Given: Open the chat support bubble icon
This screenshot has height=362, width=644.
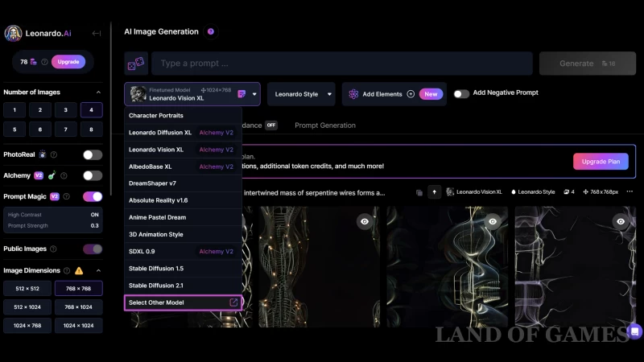Looking at the screenshot, I should click(x=634, y=331).
